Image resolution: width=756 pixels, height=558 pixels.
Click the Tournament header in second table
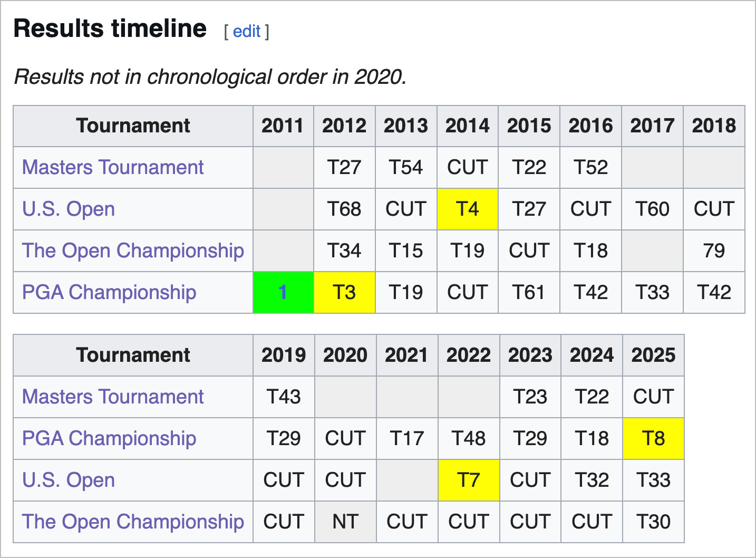(133, 355)
